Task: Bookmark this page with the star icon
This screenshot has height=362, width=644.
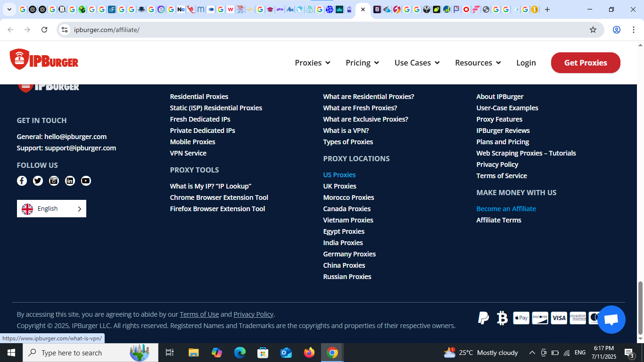Action: pyautogui.click(x=593, y=30)
